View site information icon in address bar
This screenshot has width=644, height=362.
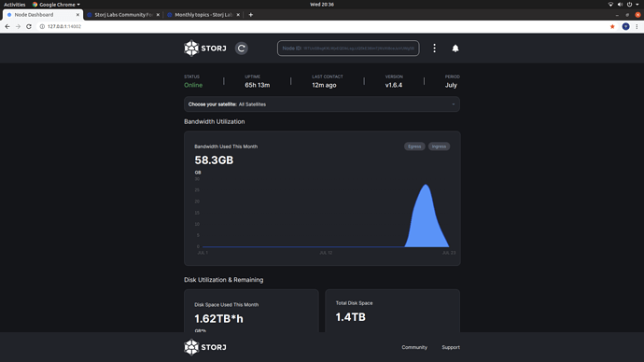(42, 26)
